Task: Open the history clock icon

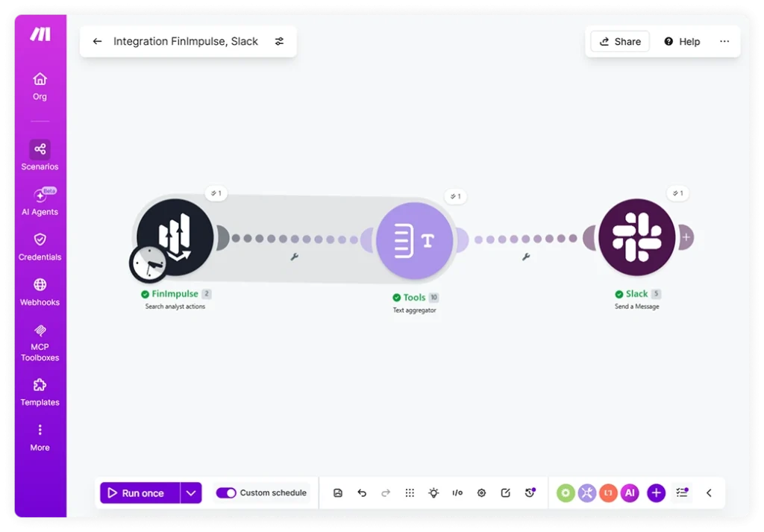Action: point(530,493)
